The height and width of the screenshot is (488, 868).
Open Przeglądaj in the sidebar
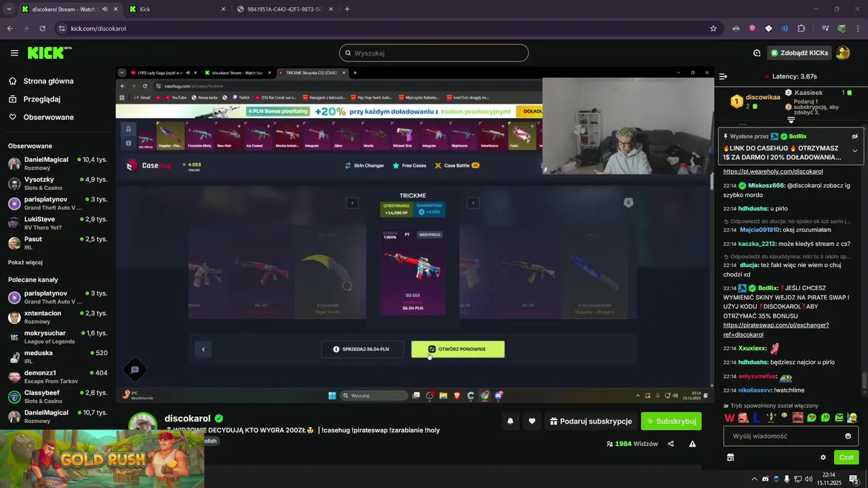42,99
